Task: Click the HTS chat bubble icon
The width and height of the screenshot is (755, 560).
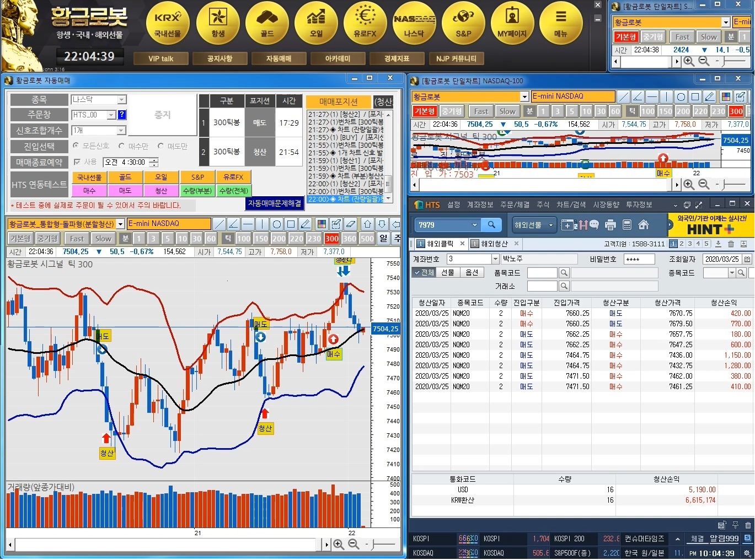Action: pyautogui.click(x=594, y=224)
